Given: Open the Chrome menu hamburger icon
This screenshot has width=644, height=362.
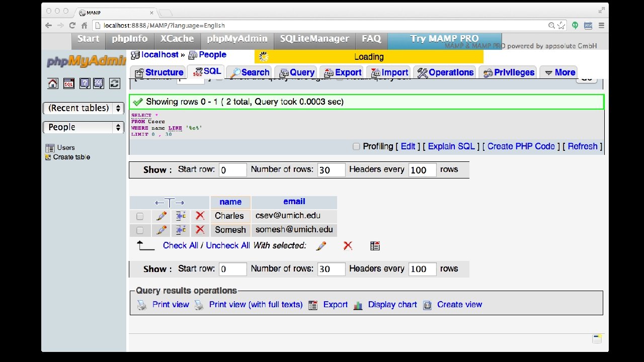Looking at the screenshot, I should tap(601, 25).
